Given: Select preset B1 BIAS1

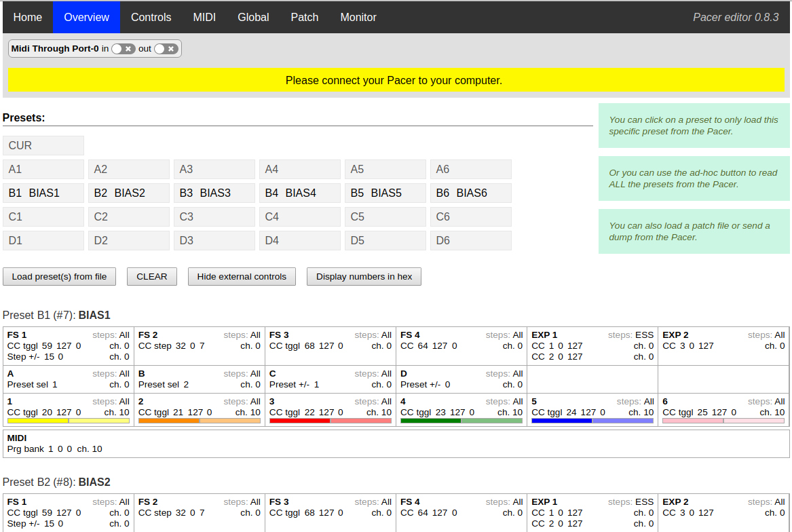Looking at the screenshot, I should click(43, 193).
